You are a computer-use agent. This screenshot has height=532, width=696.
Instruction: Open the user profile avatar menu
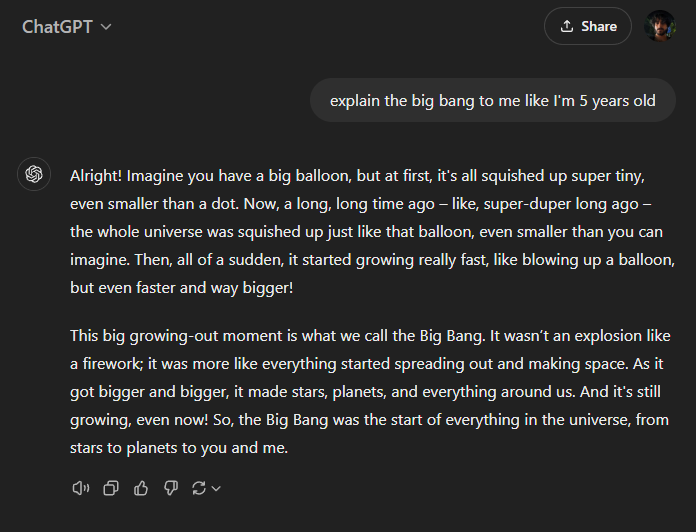click(661, 26)
